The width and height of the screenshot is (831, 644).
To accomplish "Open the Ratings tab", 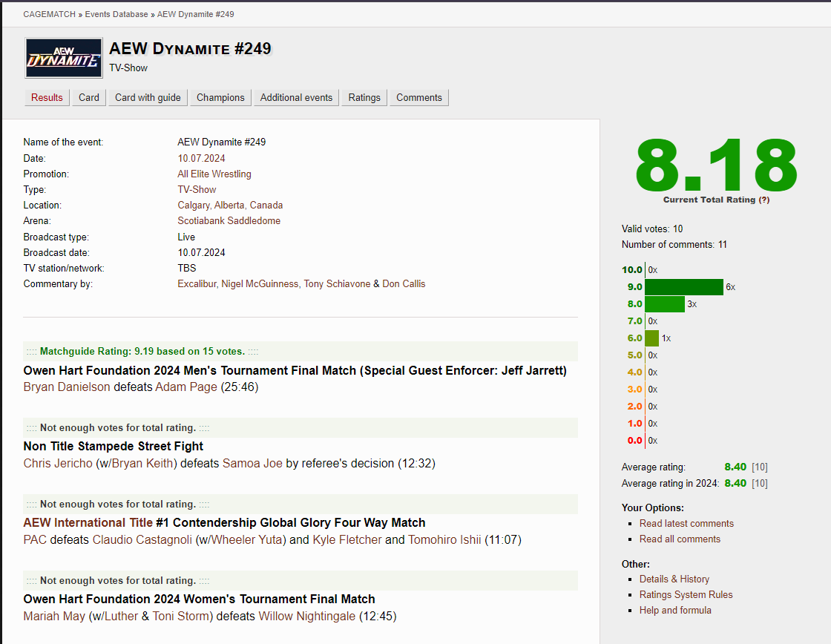I will point(364,97).
